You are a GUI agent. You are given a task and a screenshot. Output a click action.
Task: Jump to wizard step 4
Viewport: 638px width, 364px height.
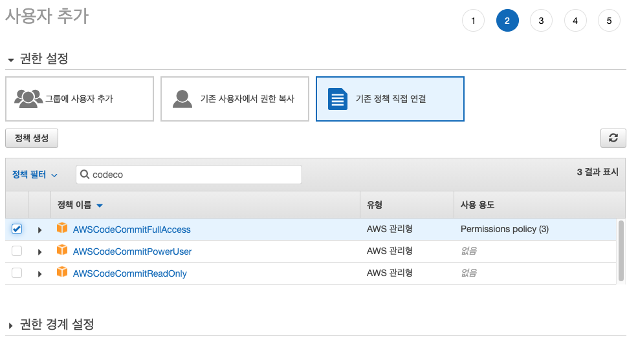(575, 20)
